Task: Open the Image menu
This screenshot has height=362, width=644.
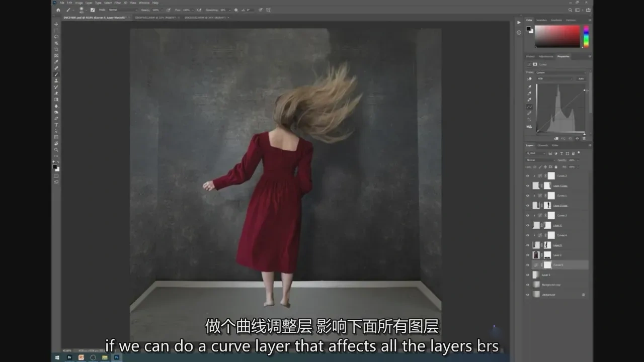Action: (79, 3)
